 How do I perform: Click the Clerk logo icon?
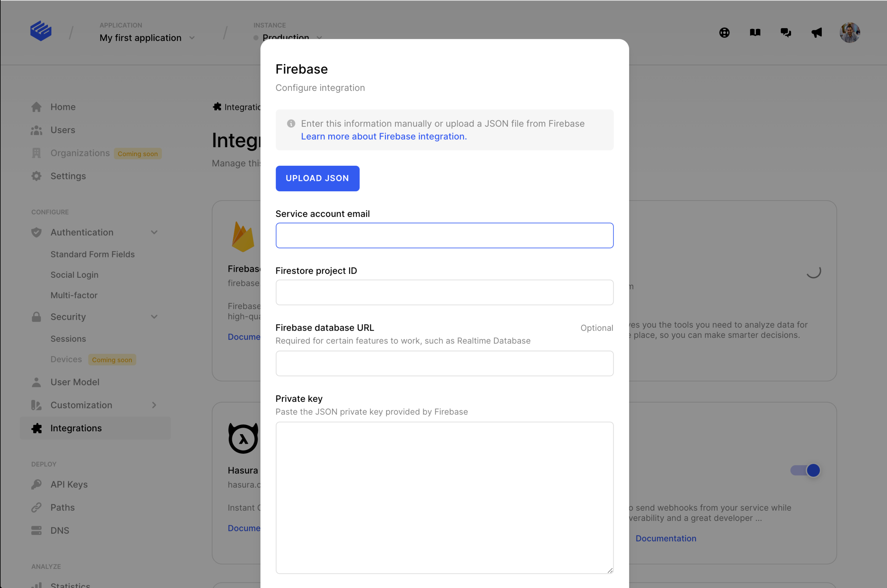[x=41, y=31]
